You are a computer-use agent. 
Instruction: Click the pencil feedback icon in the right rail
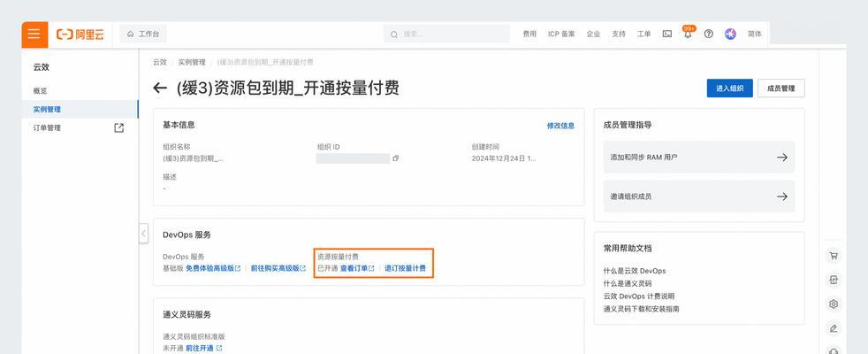click(x=834, y=328)
